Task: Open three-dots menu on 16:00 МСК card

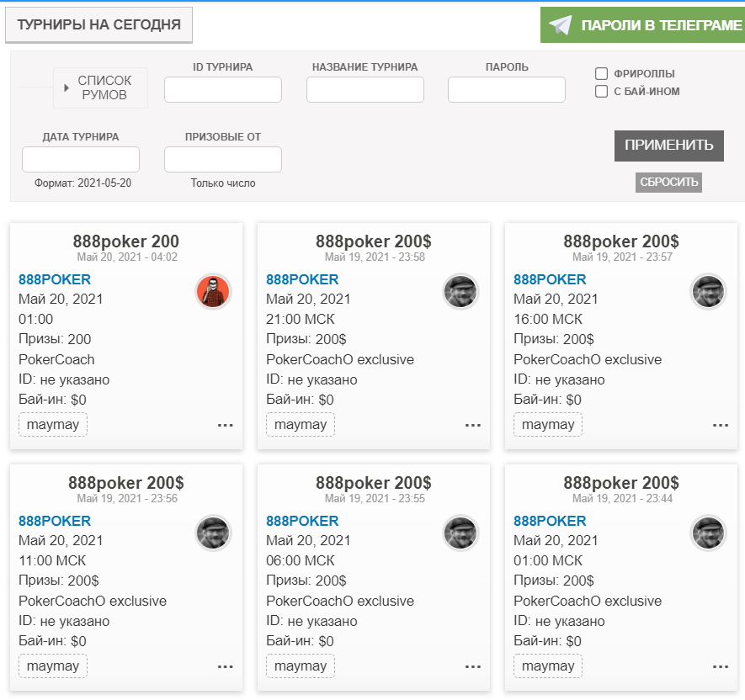Action: [x=721, y=425]
